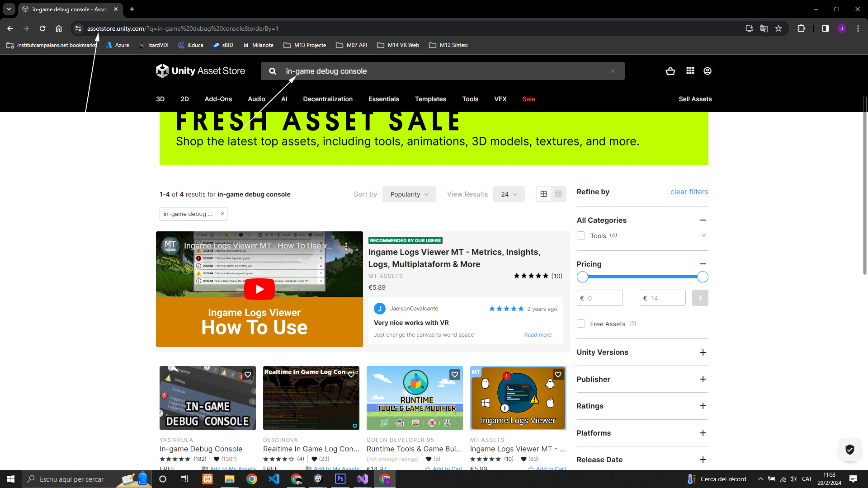This screenshot has height=488, width=868.
Task: Collapse the Pricing filter section
Action: 703,264
